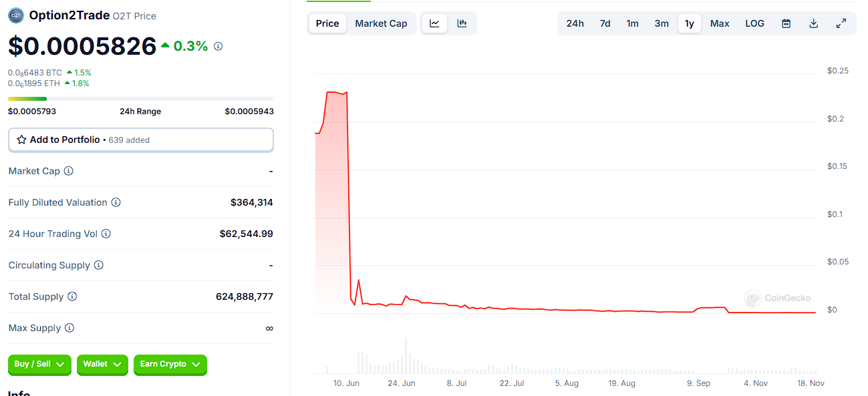Click info icon next to Fully Diluted Valuation

point(116,202)
